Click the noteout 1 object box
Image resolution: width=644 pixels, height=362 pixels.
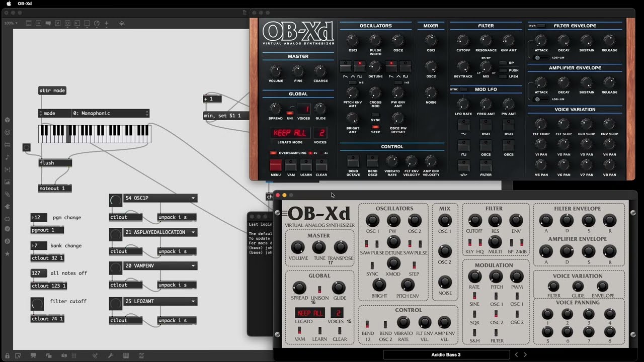tap(55, 189)
